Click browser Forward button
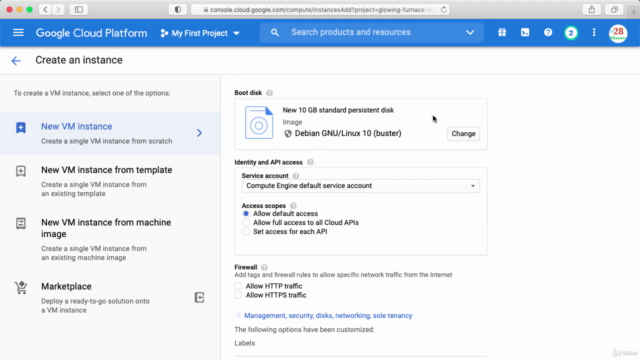 click(x=58, y=9)
